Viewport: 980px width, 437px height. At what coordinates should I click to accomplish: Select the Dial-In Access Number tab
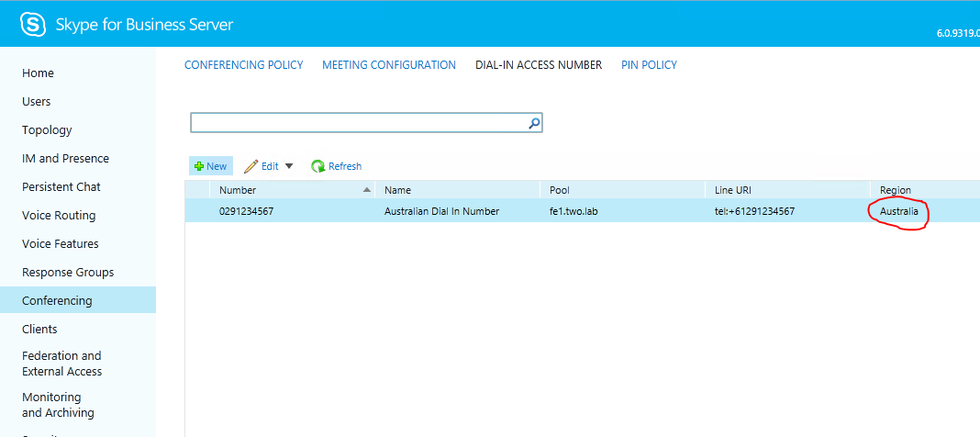[x=539, y=65]
